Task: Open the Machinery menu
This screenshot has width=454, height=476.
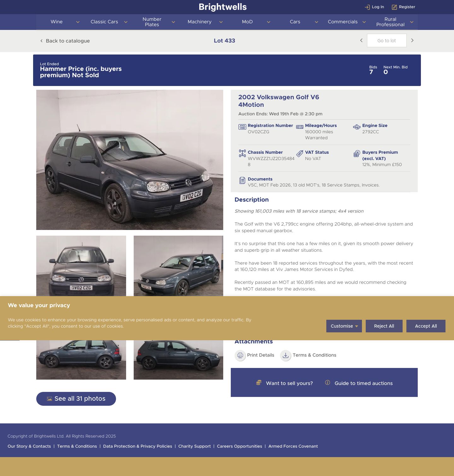Action: 200,22
